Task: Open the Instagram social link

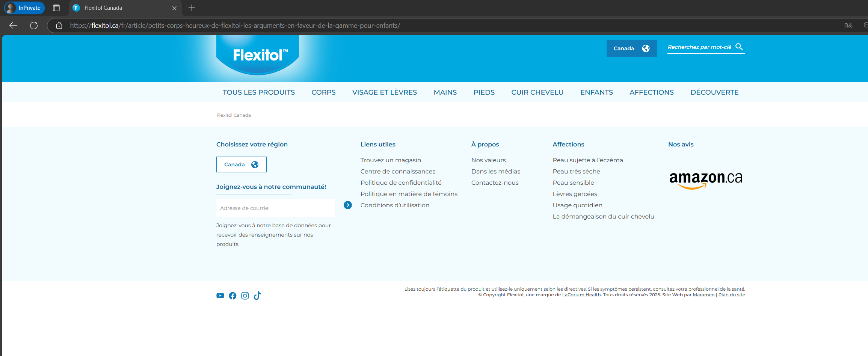Action: [245, 296]
